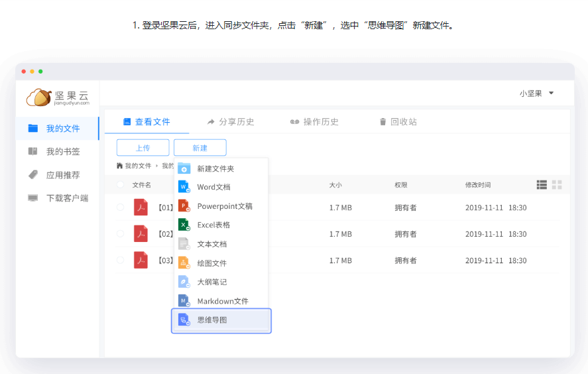Click the 上传 button

click(143, 147)
